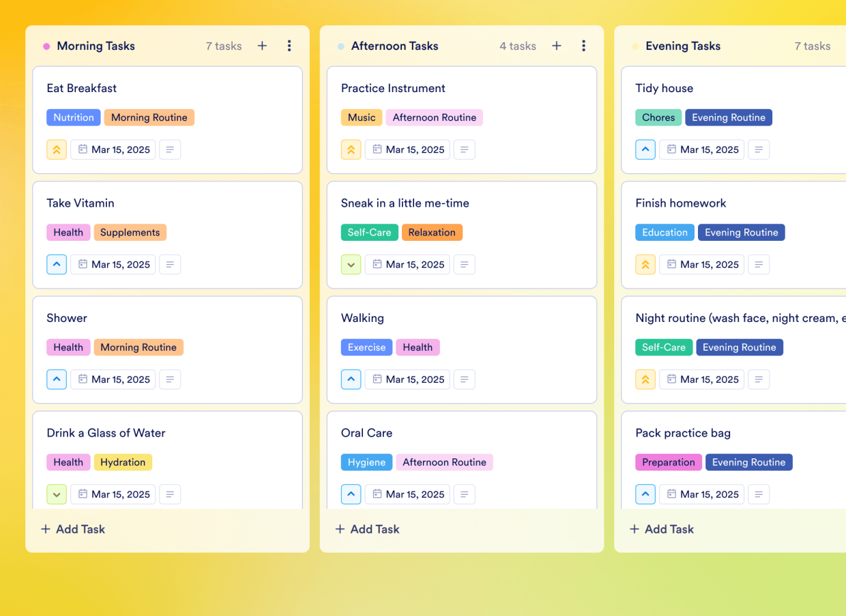The width and height of the screenshot is (846, 616).
Task: Click Add Task in the Morning column
Action: pos(72,529)
